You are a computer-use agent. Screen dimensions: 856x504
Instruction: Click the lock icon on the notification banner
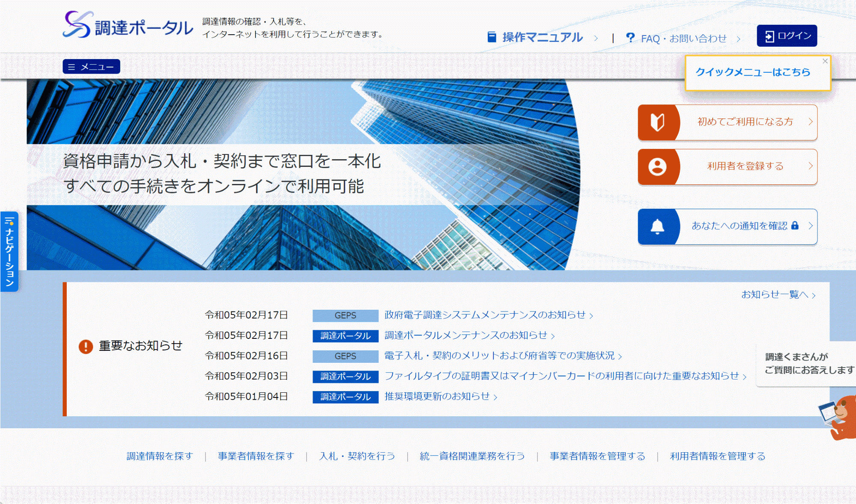click(796, 226)
